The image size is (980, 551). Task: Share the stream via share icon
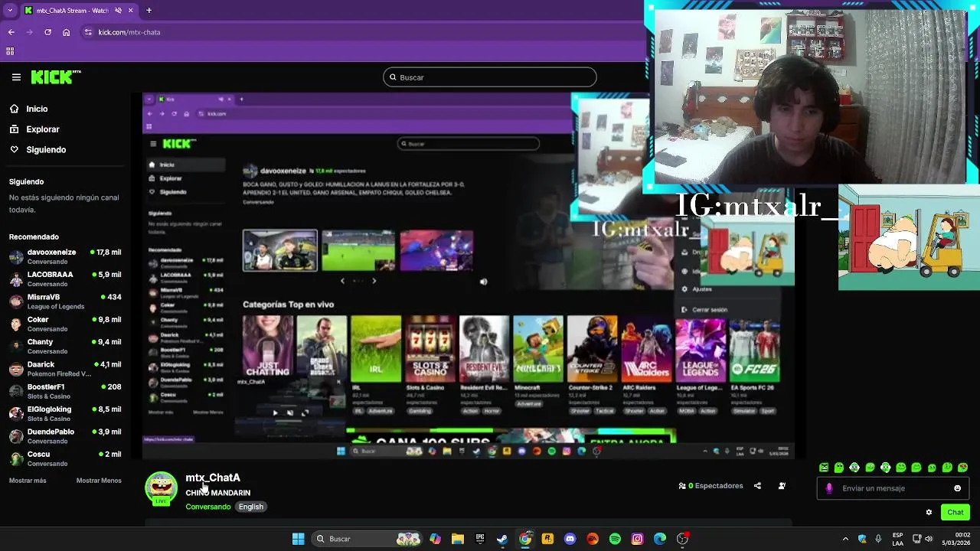coord(757,486)
